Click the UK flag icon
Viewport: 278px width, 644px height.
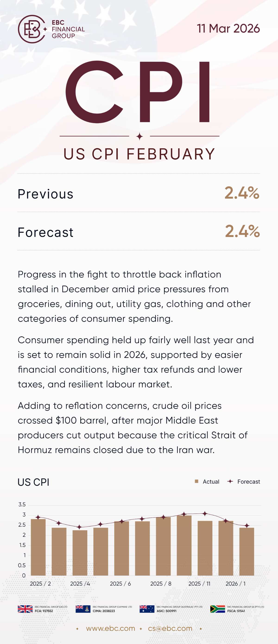pyautogui.click(x=25, y=609)
